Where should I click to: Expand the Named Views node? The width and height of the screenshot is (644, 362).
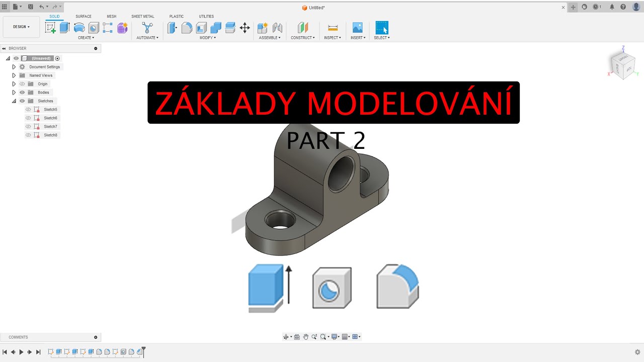click(14, 75)
